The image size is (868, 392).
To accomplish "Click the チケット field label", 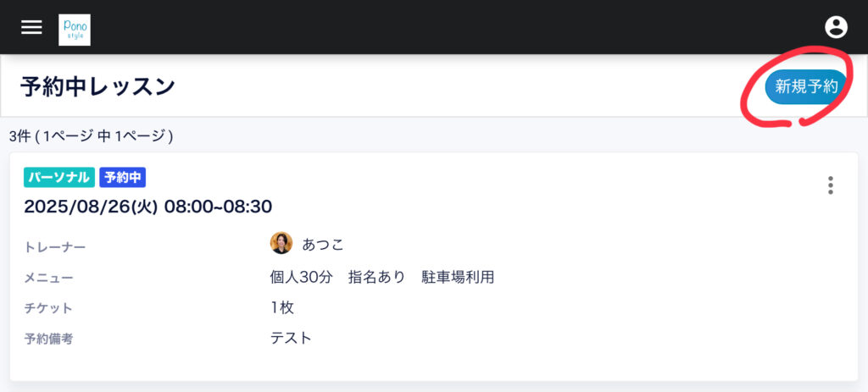I will point(48,308).
